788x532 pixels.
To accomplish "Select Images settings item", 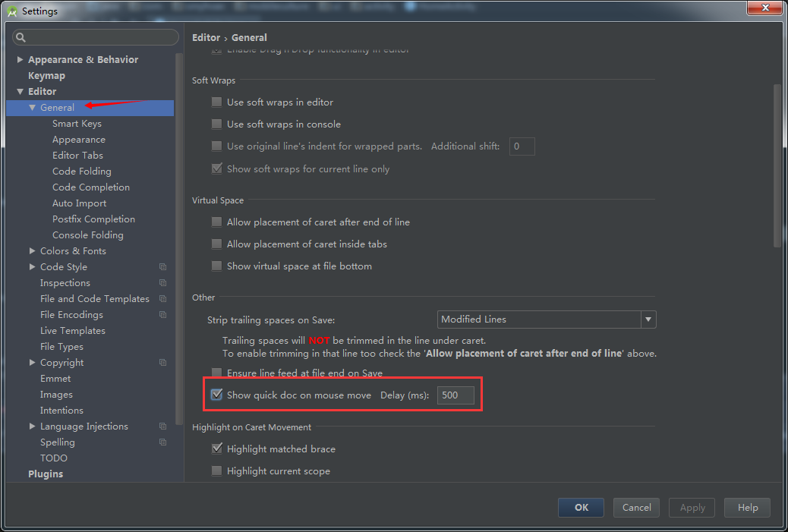I will click(56, 395).
